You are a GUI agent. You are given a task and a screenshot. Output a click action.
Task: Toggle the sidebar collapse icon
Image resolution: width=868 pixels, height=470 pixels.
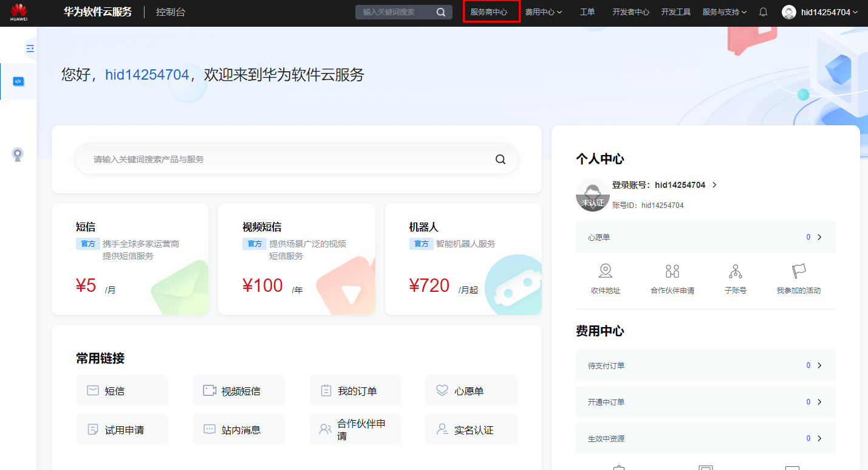point(30,48)
